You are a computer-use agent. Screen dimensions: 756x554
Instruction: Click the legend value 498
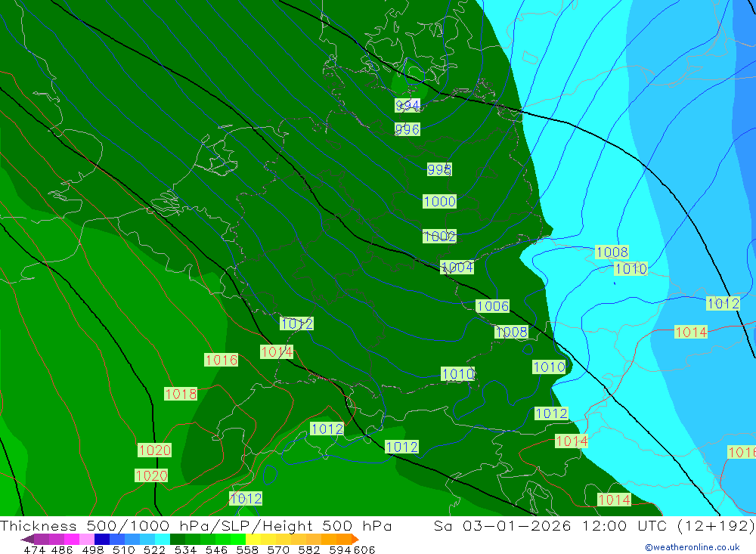(92, 549)
